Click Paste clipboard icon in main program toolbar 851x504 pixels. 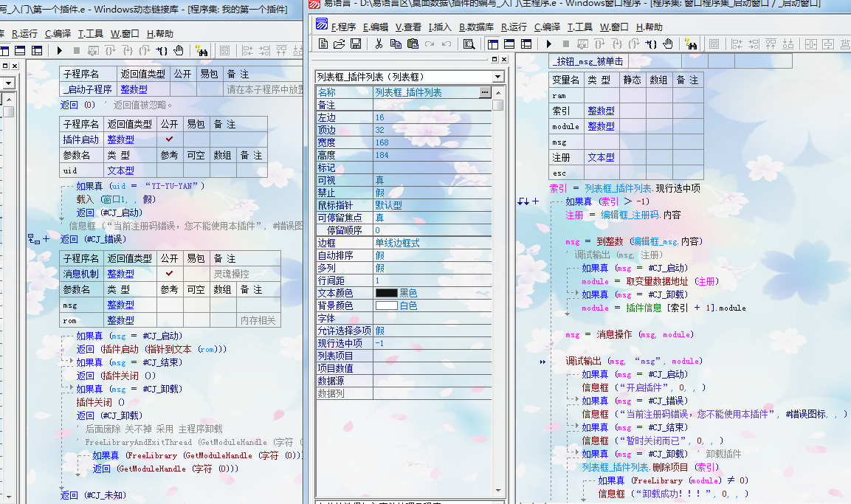[413, 44]
